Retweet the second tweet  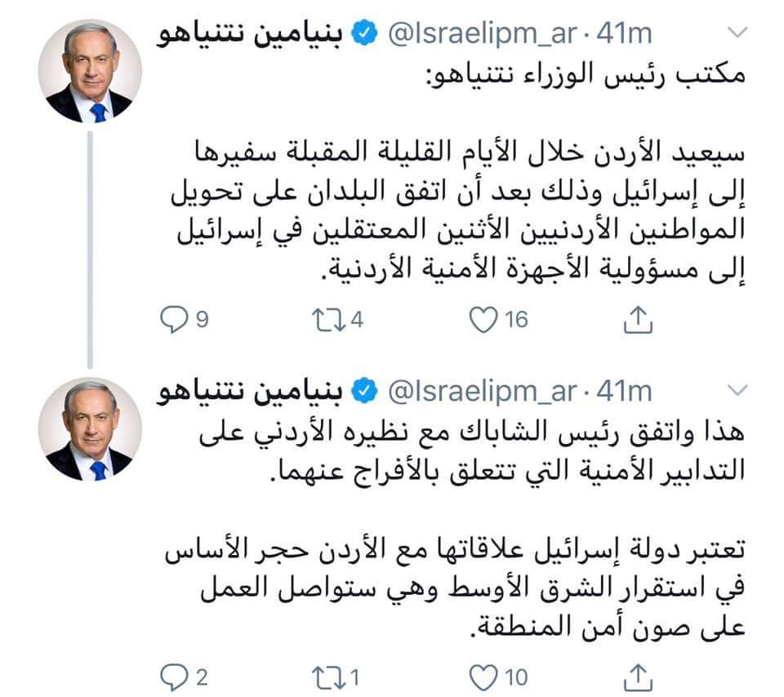pyautogui.click(x=328, y=677)
